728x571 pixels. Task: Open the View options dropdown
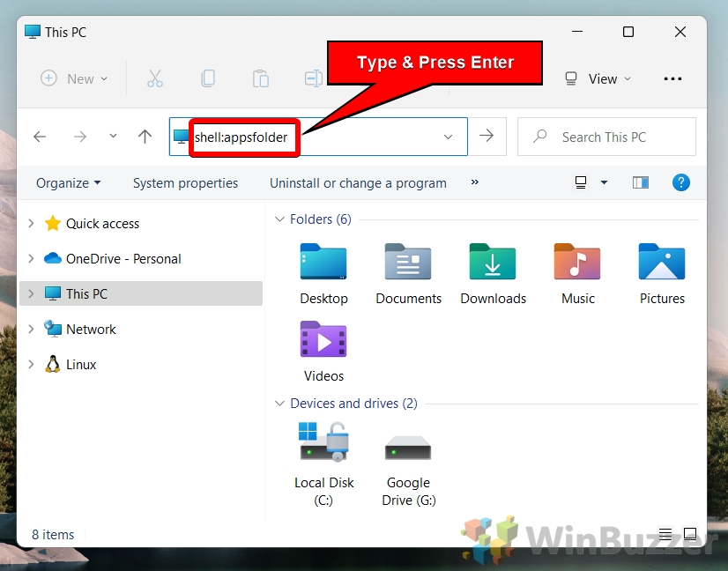point(598,79)
